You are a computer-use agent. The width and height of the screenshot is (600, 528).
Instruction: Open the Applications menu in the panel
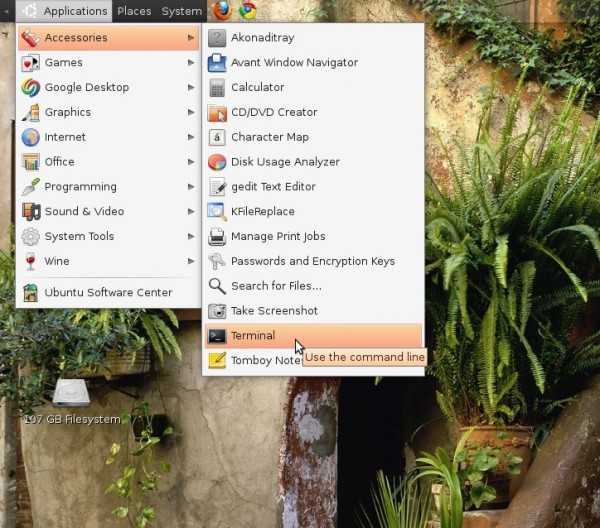pos(64,11)
